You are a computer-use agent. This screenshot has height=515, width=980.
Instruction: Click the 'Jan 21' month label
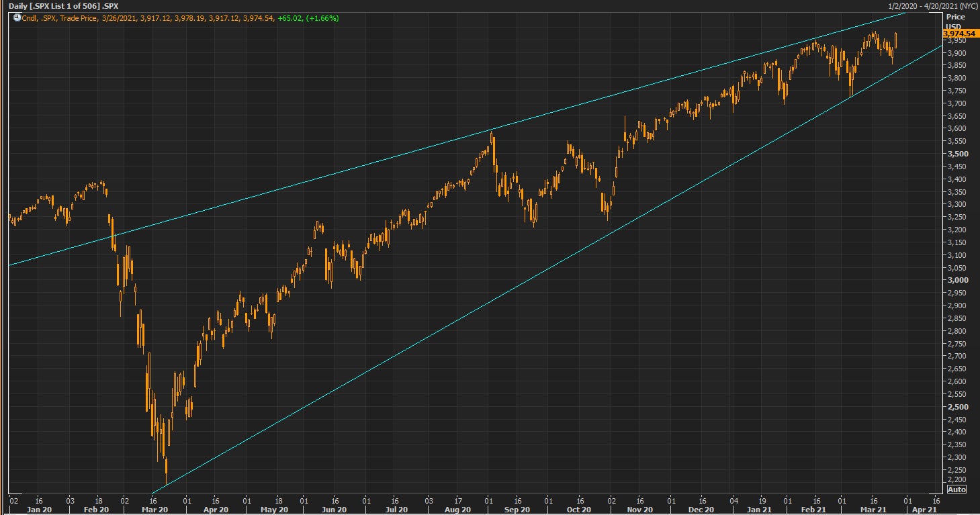(760, 510)
